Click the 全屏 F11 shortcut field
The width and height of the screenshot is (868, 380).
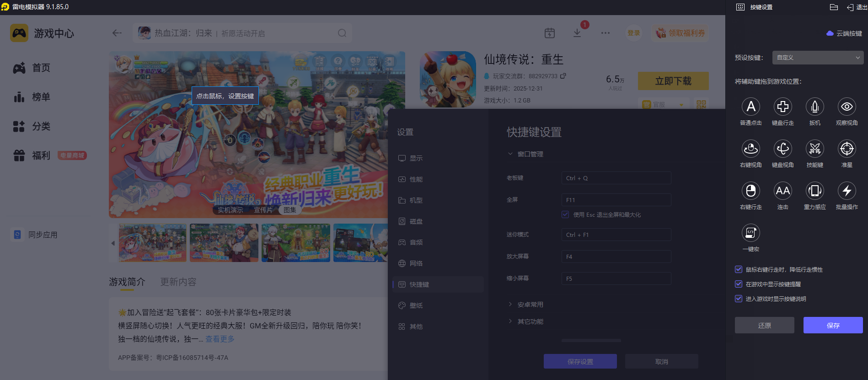pos(616,200)
